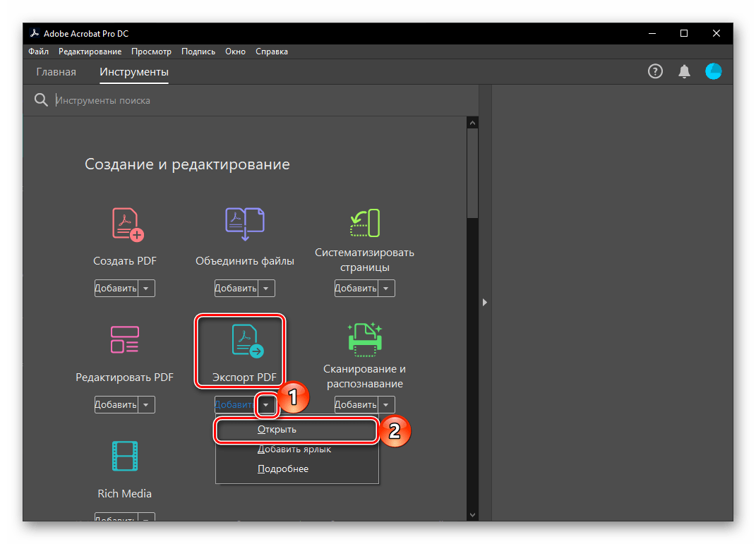756x544 pixels.
Task: Click the Создание и редактирование heading
Action: pyautogui.click(x=187, y=164)
